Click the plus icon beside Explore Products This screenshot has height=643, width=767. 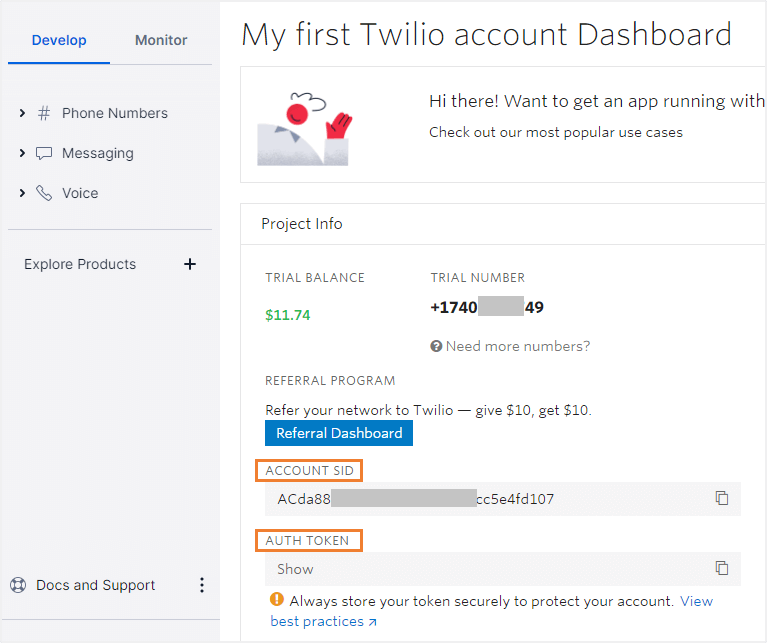pyautogui.click(x=190, y=264)
